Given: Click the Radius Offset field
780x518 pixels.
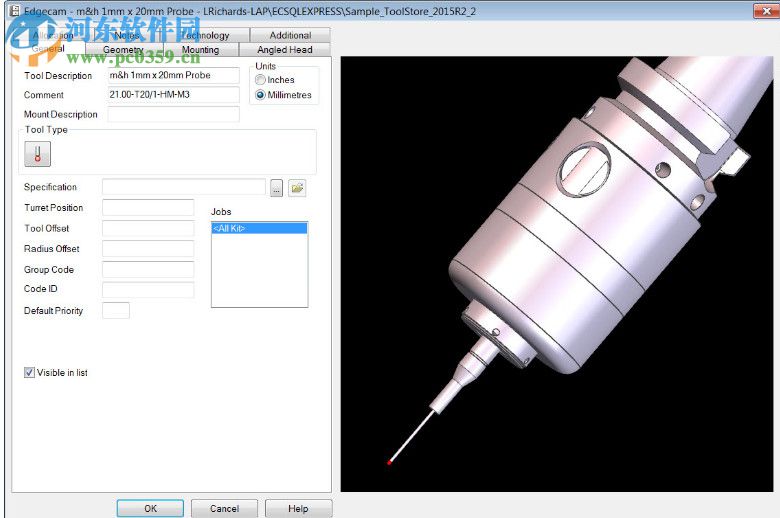Looking at the screenshot, I should (148, 249).
